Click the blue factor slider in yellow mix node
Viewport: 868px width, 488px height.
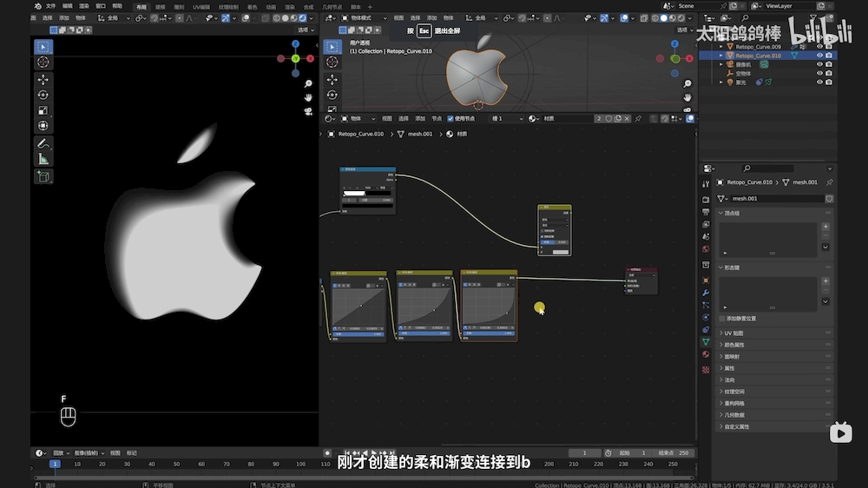[554, 242]
